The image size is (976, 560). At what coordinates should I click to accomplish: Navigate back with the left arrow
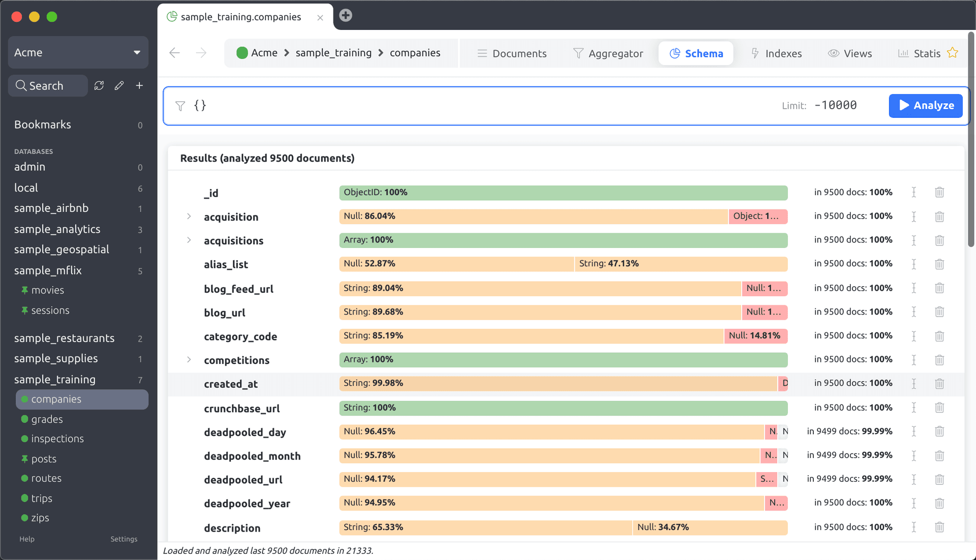pyautogui.click(x=174, y=52)
